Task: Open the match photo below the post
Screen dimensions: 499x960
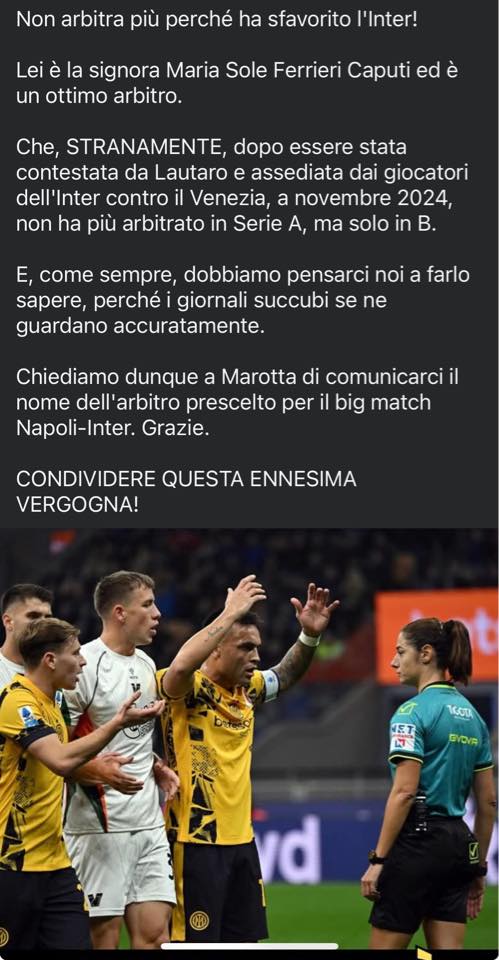Action: tap(249, 740)
